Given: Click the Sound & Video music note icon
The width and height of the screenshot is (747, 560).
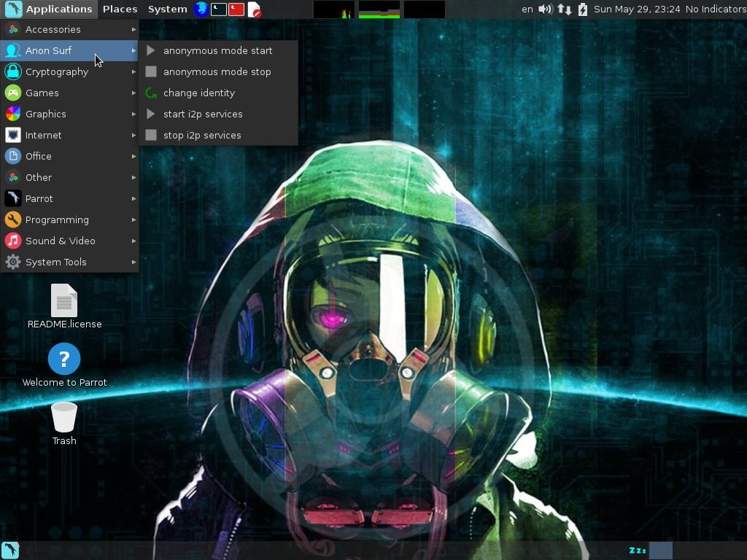Looking at the screenshot, I should (x=13, y=241).
